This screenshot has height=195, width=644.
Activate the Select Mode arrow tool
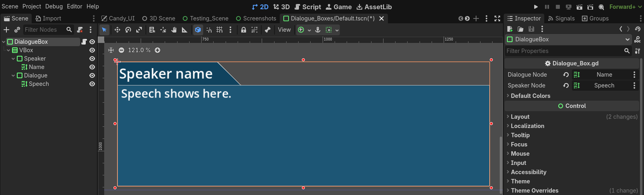(104, 30)
